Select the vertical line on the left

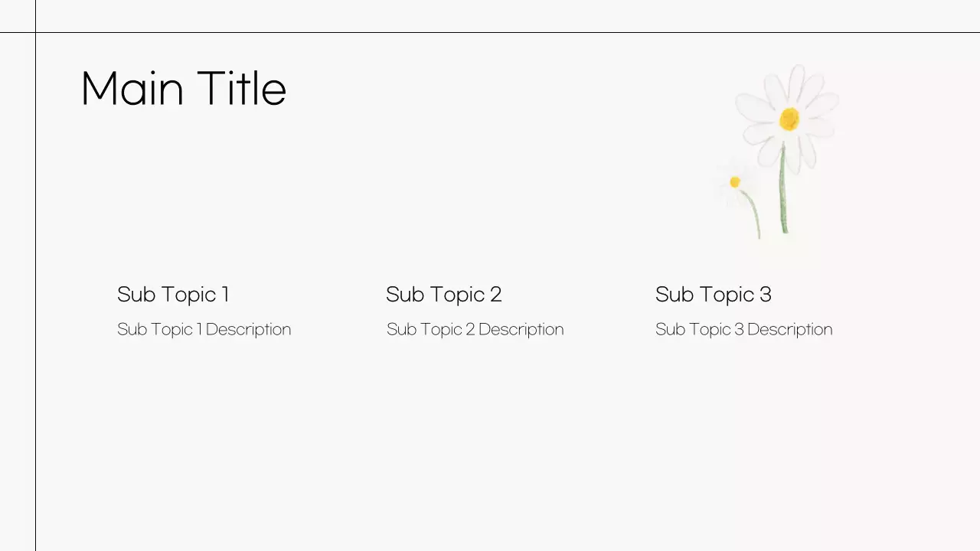[x=35, y=306]
